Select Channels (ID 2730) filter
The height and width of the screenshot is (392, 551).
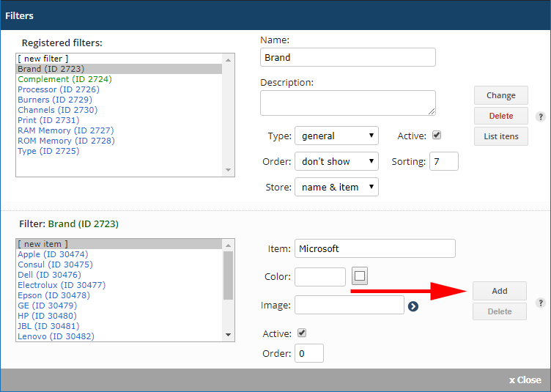click(119, 110)
